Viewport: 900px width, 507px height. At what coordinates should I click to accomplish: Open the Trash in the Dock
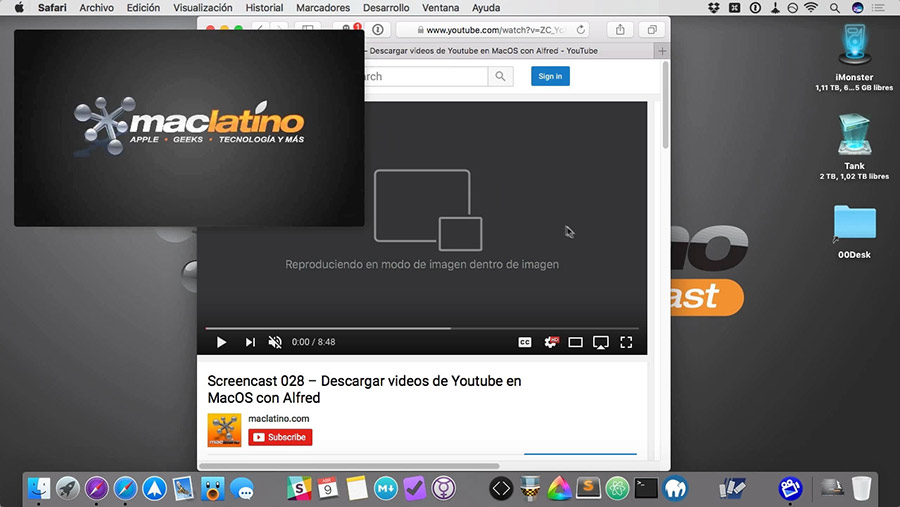tap(861, 489)
